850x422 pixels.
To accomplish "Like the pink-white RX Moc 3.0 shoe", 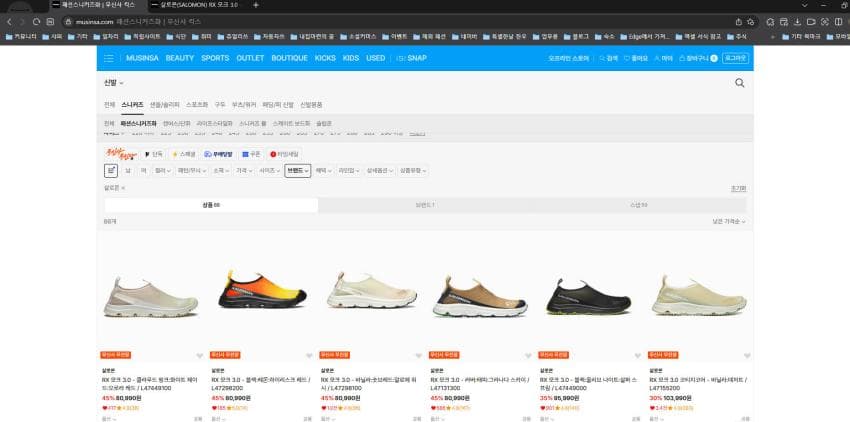I will point(199,356).
